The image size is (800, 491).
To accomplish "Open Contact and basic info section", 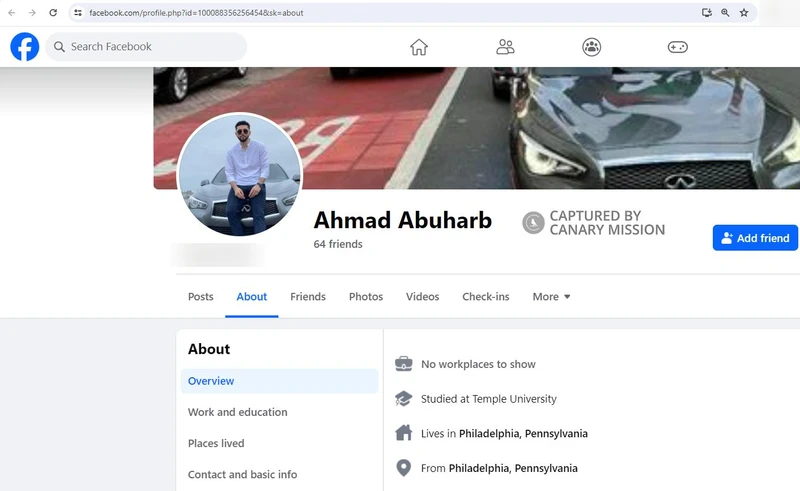I will coord(242,474).
